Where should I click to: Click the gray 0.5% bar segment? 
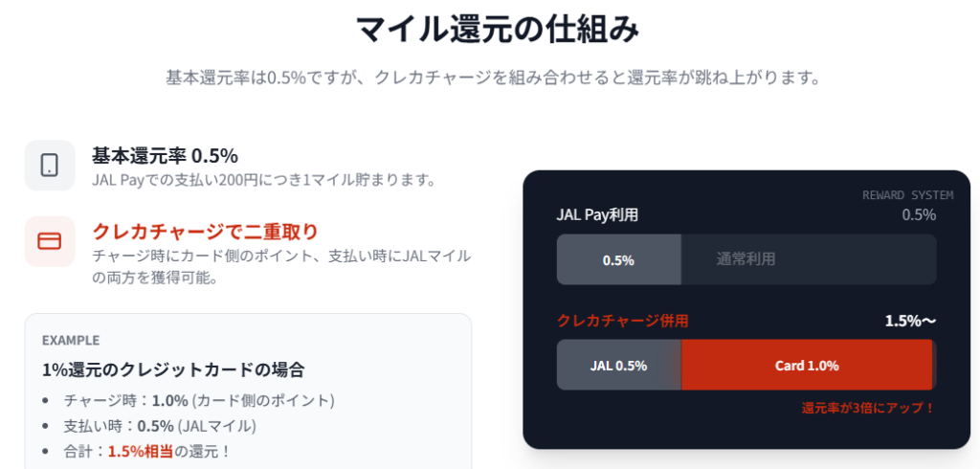coord(618,259)
